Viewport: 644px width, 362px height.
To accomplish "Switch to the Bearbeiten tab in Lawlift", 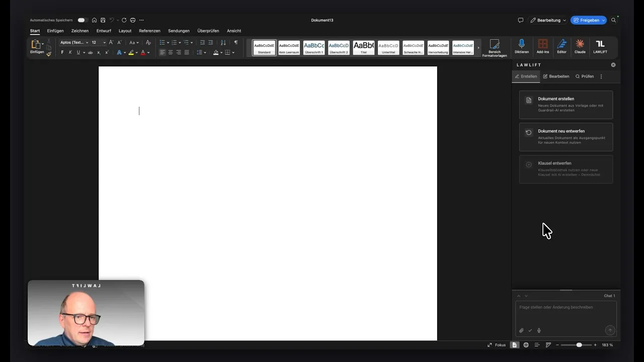I will tap(556, 76).
